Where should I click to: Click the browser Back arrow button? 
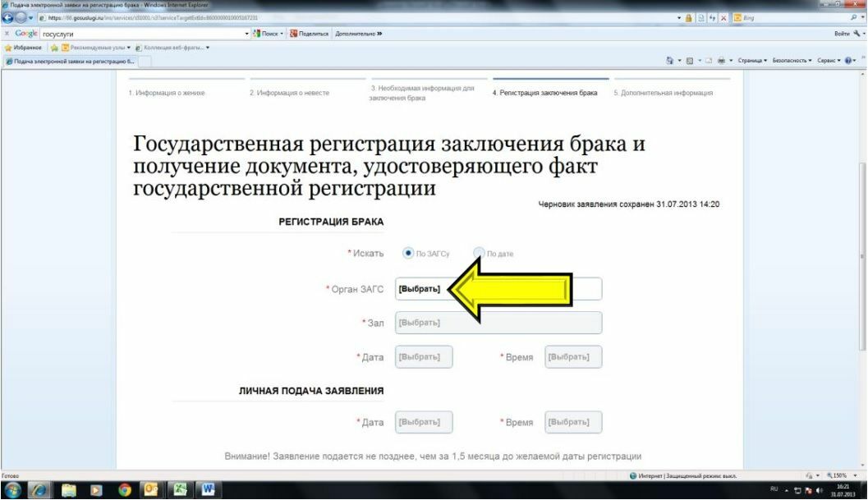pyautogui.click(x=7, y=18)
